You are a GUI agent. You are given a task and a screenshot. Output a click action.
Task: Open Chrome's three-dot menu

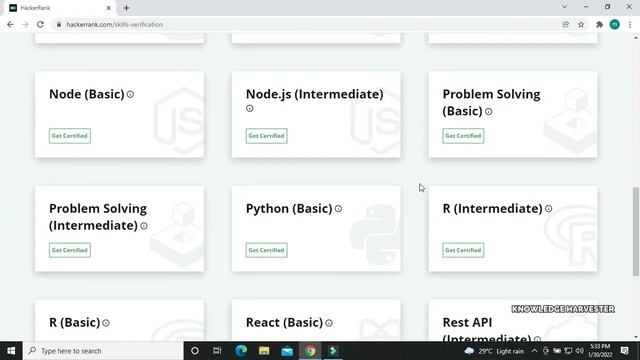630,24
